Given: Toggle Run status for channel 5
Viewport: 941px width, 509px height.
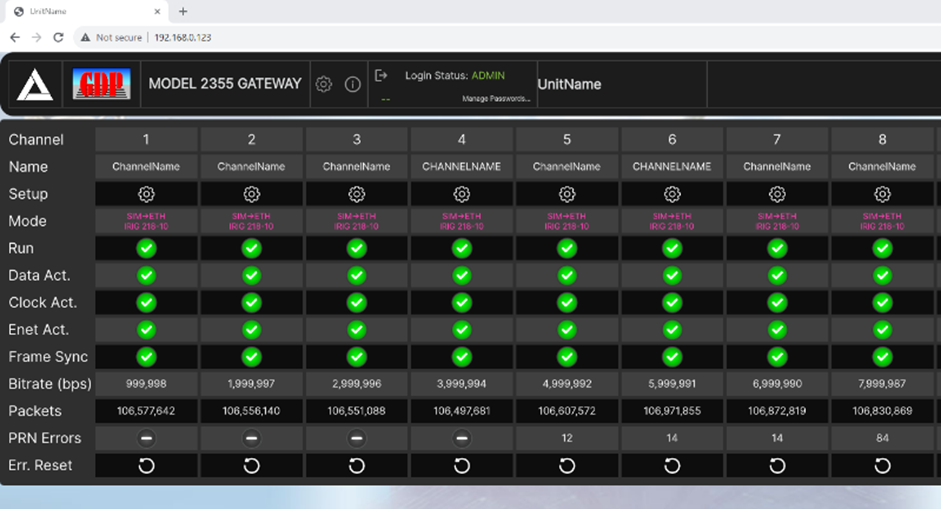Looking at the screenshot, I should [567, 248].
